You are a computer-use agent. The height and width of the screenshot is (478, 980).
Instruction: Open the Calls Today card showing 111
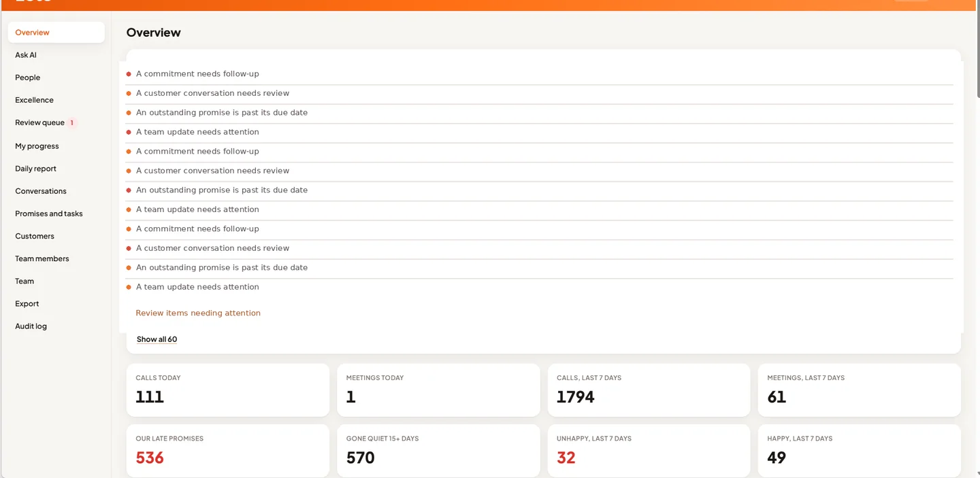point(228,390)
